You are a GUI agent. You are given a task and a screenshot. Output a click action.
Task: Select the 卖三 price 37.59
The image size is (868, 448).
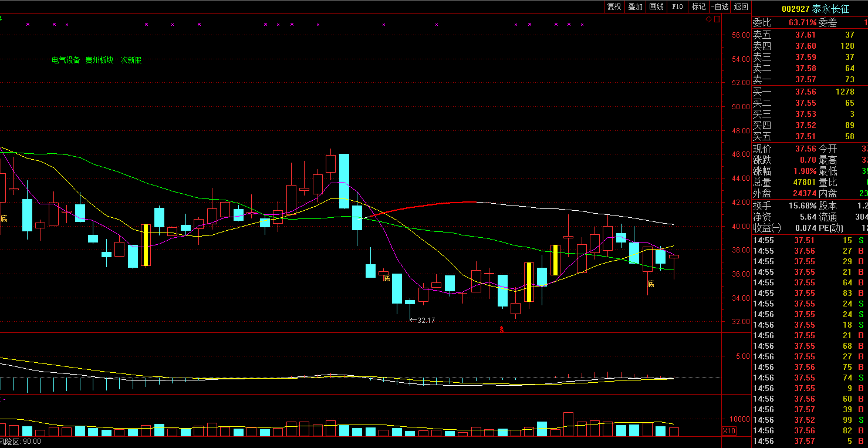pyautogui.click(x=806, y=58)
